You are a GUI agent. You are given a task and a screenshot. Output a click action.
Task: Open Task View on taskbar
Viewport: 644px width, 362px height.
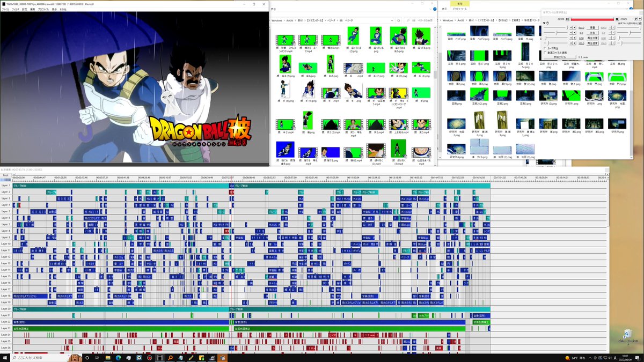click(97, 357)
